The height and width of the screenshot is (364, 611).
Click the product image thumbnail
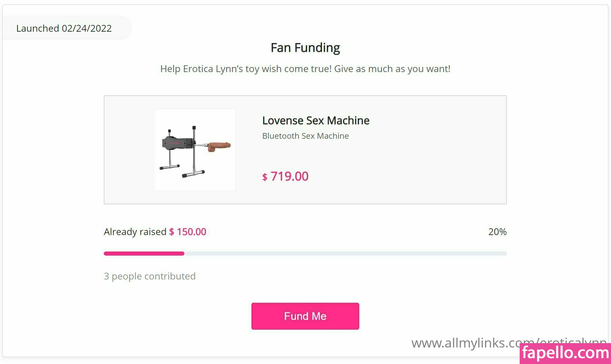(x=194, y=150)
